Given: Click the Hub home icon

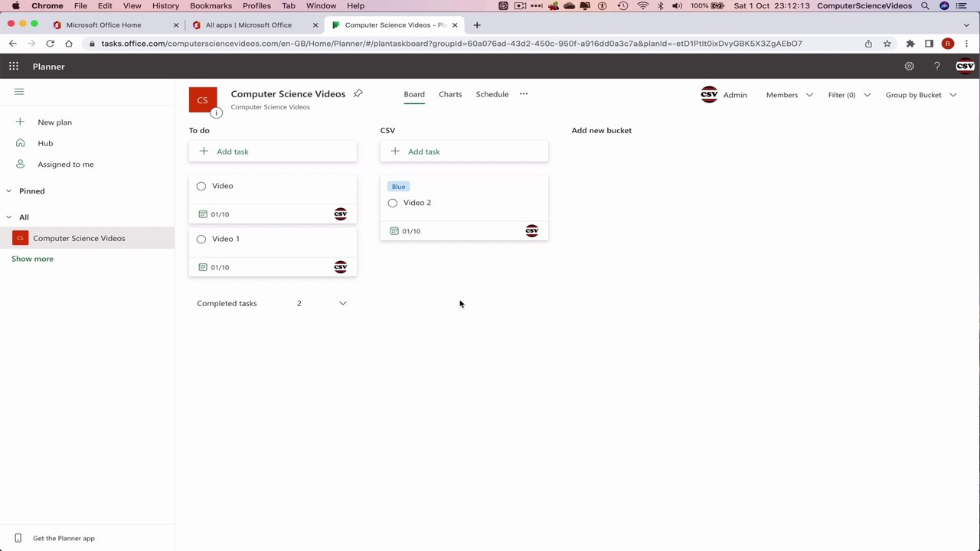Looking at the screenshot, I should point(20,143).
